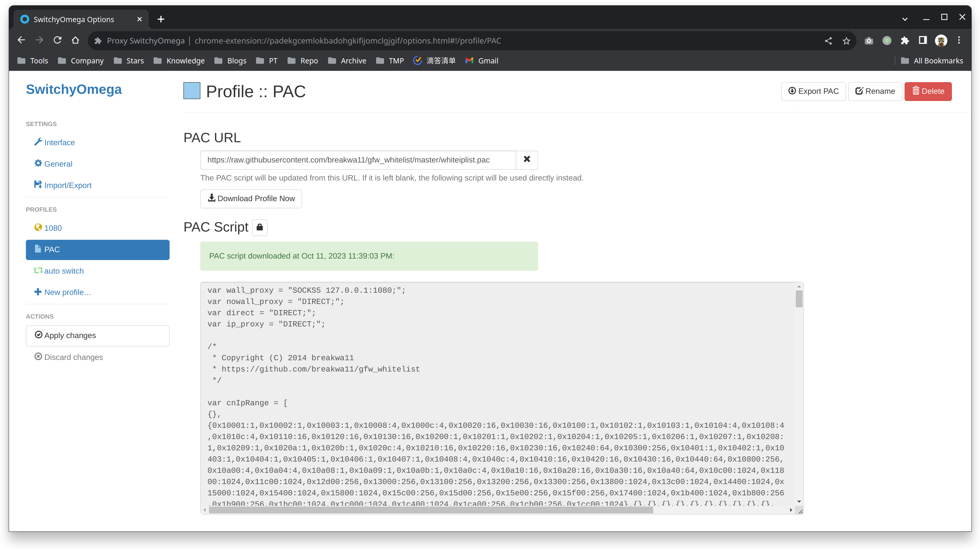Viewport: 980px width, 549px height.
Task: Toggle the PAC Script lock icon
Action: [260, 227]
